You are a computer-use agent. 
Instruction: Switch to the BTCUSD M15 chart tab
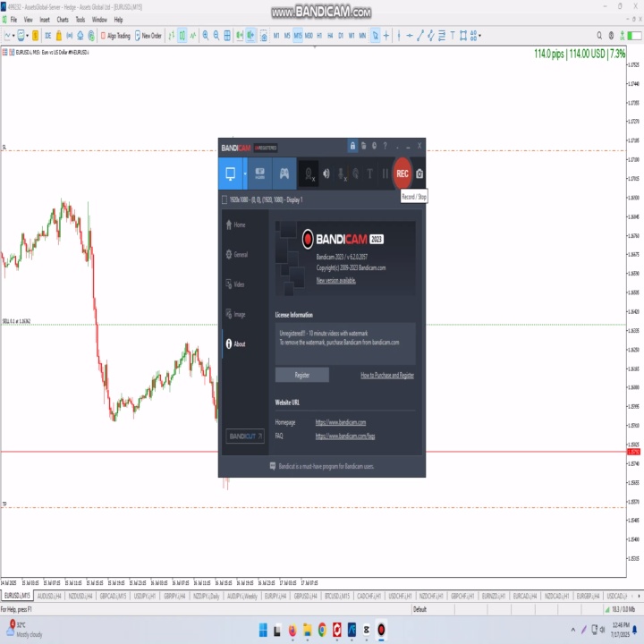[337, 596]
